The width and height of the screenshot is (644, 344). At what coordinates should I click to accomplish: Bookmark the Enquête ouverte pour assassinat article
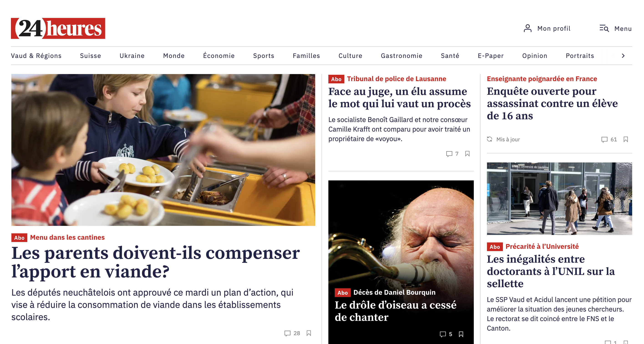click(x=626, y=139)
